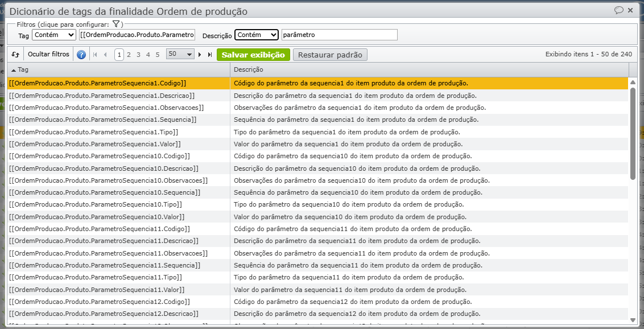The width and height of the screenshot is (644, 329).
Task: Open Tag filter Contém dropdown
Action: pos(54,35)
